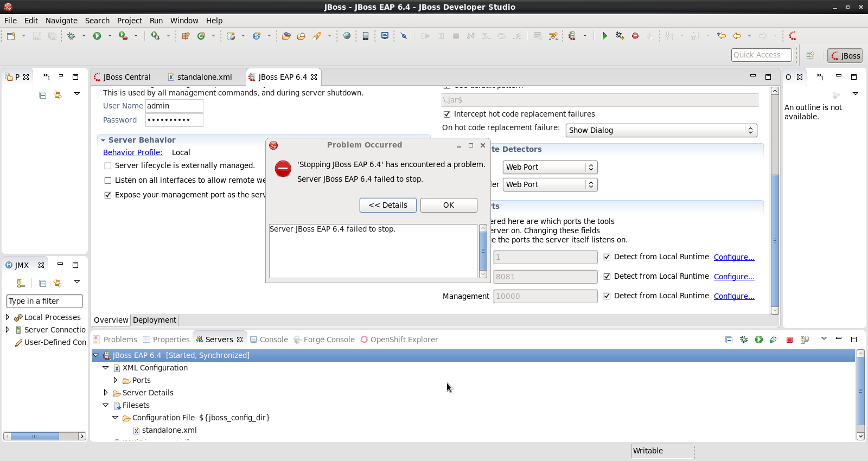The height and width of the screenshot is (461, 868).
Task: Click the JMX panel horizontal scrollbar thumb
Action: coord(35,436)
